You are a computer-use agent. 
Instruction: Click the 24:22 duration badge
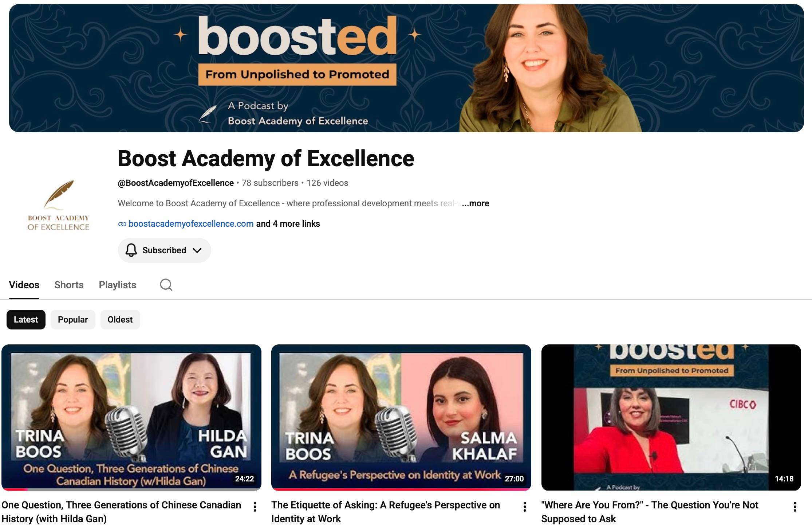[244, 479]
